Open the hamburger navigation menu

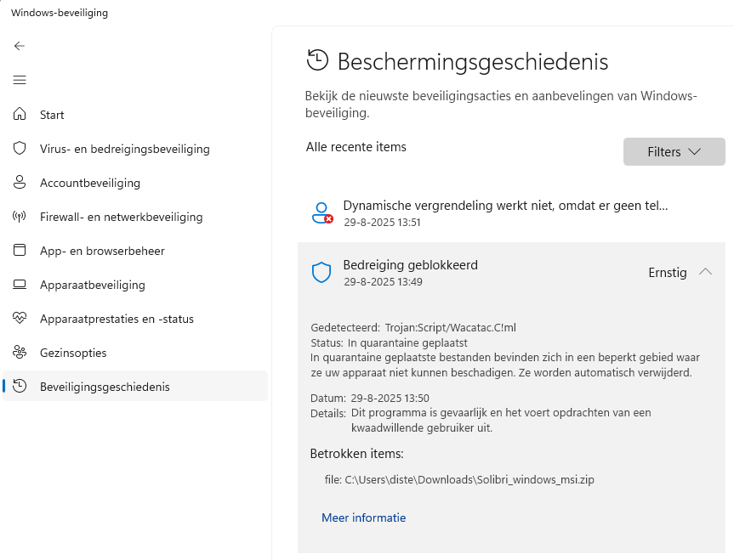[20, 80]
